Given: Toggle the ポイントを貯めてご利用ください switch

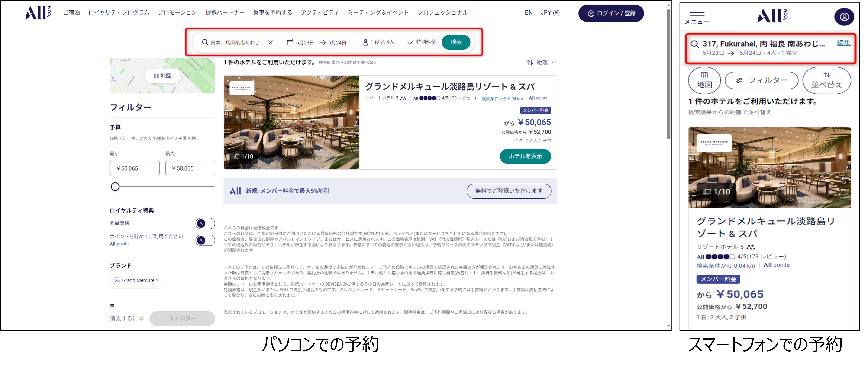Looking at the screenshot, I should (205, 240).
